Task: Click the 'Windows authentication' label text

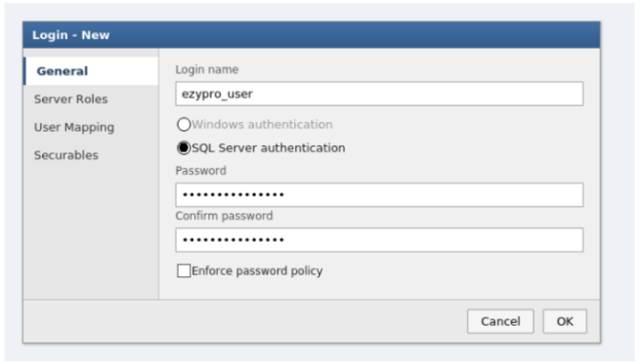Action: pyautogui.click(x=262, y=124)
